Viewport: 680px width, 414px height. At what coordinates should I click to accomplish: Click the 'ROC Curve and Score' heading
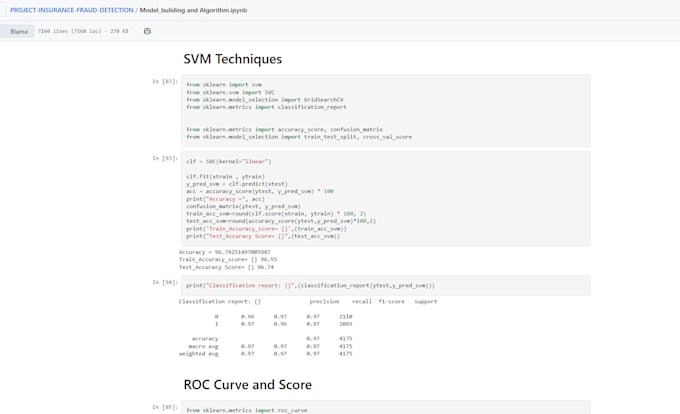tap(248, 385)
